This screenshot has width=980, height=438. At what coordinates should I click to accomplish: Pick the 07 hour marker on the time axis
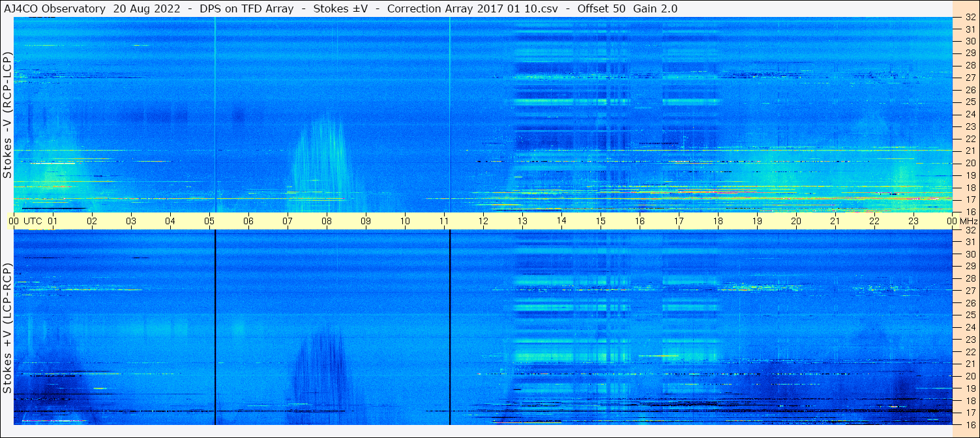click(288, 221)
